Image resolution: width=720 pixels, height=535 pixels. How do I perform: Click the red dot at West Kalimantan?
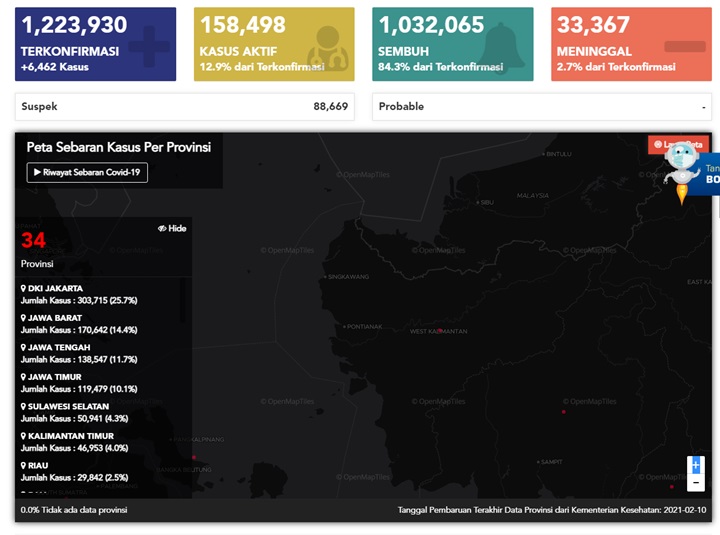pos(440,331)
